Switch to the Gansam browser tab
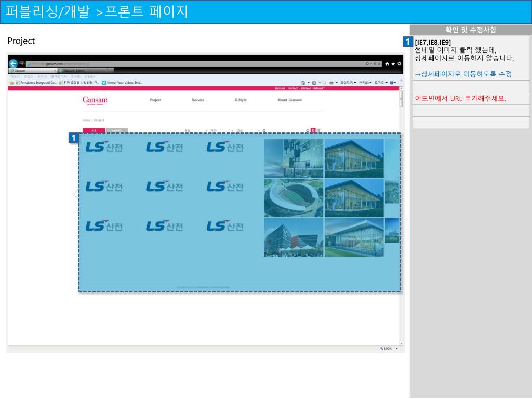532x399 pixels. (32, 71)
